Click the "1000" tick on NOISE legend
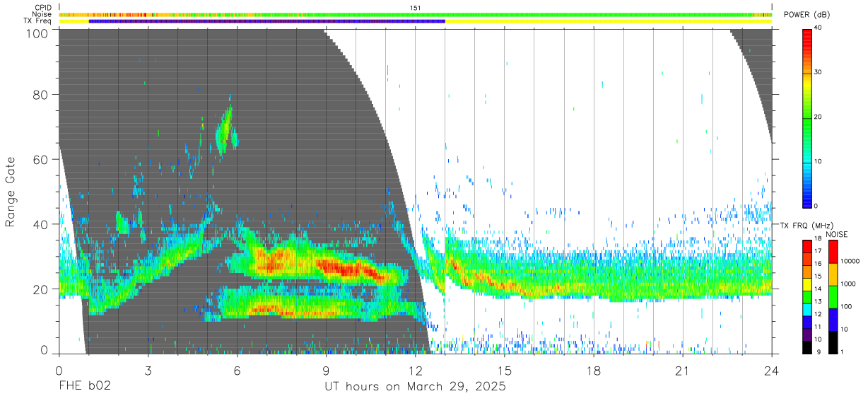The width and height of the screenshot is (868, 401). 849,284
